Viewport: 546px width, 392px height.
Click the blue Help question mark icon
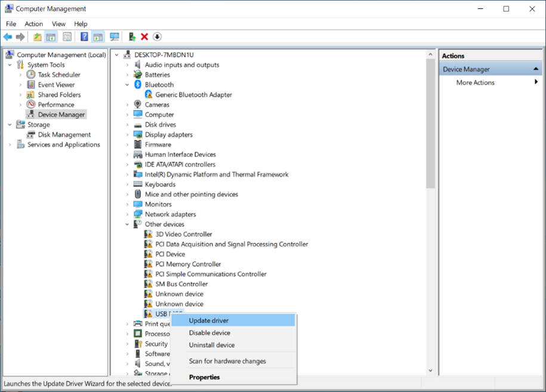(x=84, y=36)
